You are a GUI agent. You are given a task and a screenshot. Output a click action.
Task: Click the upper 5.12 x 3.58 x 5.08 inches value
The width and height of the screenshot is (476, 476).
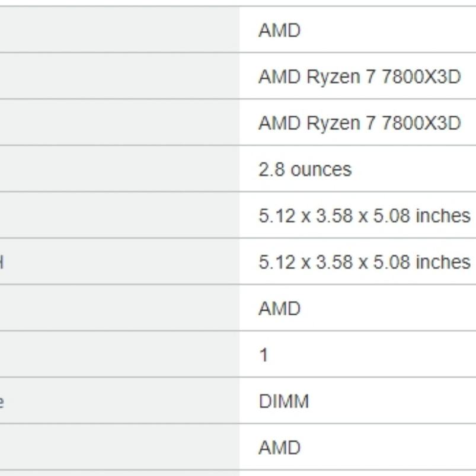[364, 215]
